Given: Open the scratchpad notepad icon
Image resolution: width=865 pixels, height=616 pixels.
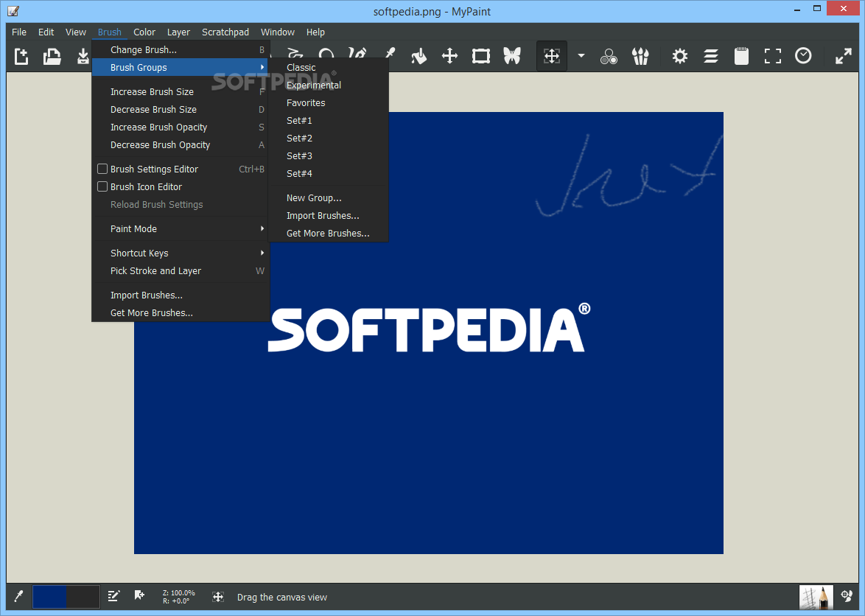Looking at the screenshot, I should 741,56.
